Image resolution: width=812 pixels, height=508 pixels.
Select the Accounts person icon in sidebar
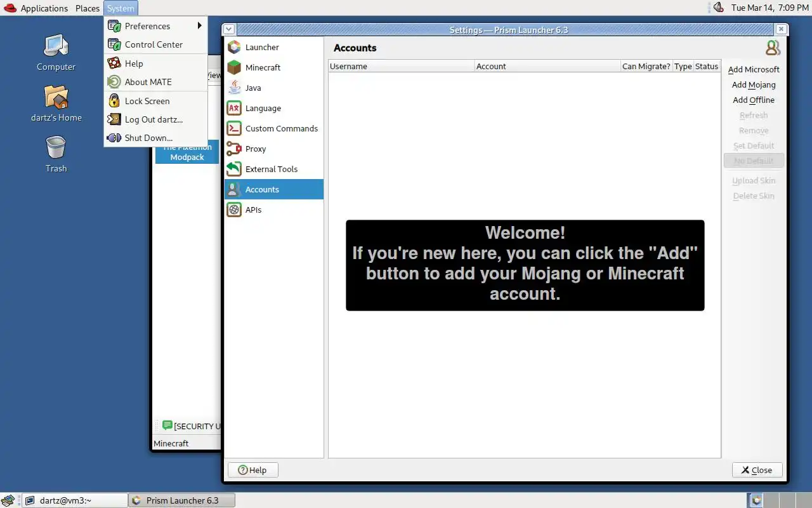234,189
